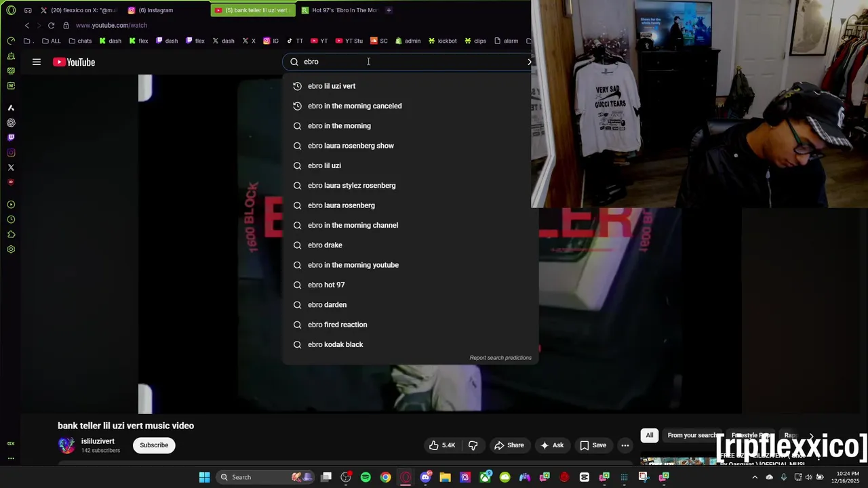This screenshot has height=488, width=868.
Task: Open the YT Stu bookmark
Action: tap(349, 41)
